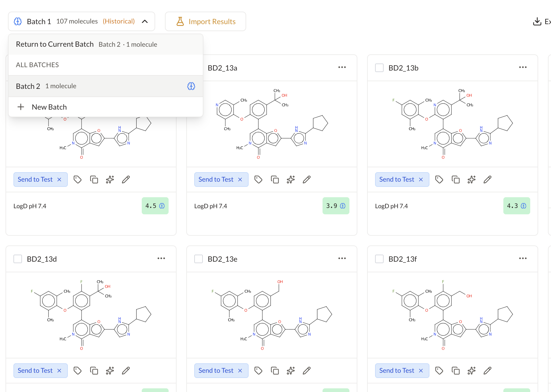Click the tag icon on BD2_13a card

[x=258, y=180]
